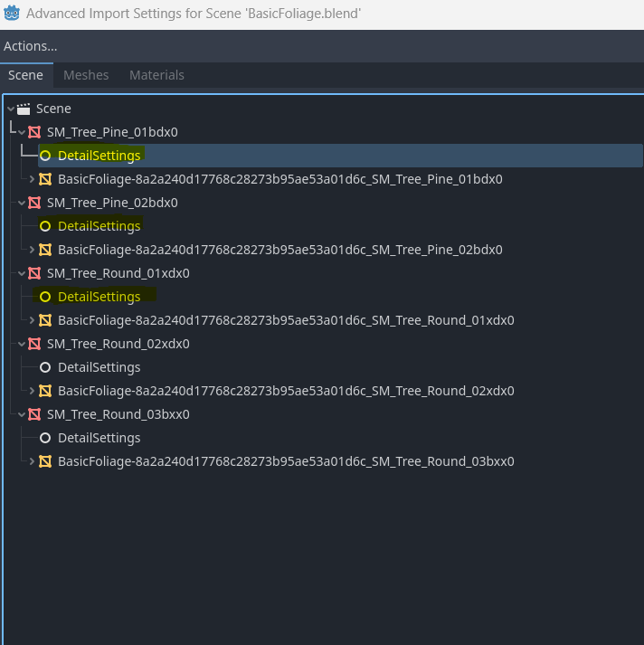The image size is (644, 645).
Task: Click the white circle icon under SM_Tree_Round_02xdx0
Action: [x=45, y=367]
